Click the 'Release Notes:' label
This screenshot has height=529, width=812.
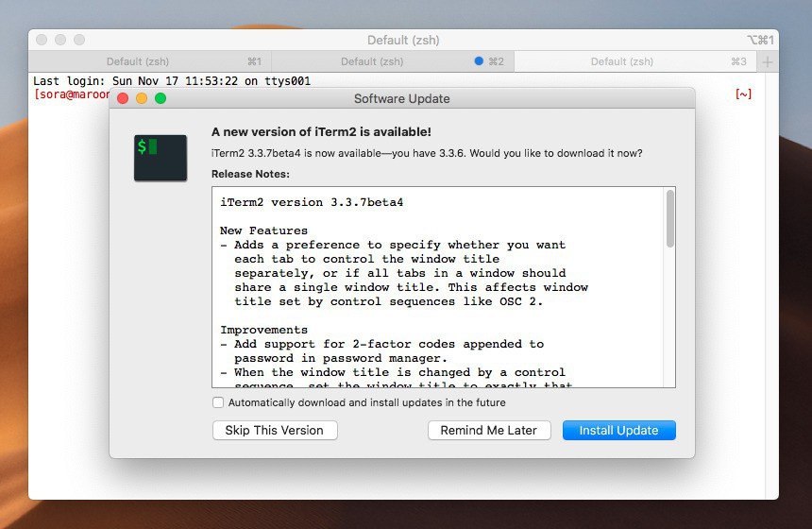pyautogui.click(x=250, y=174)
